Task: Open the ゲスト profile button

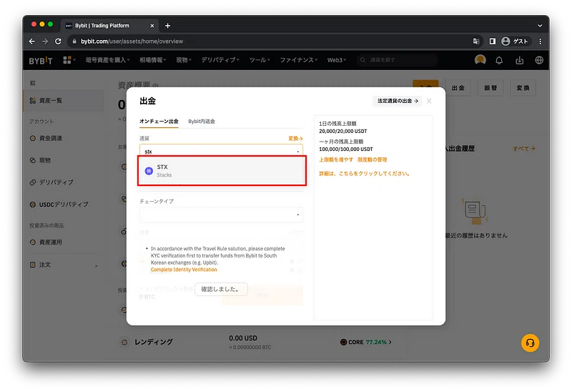Action: click(516, 41)
